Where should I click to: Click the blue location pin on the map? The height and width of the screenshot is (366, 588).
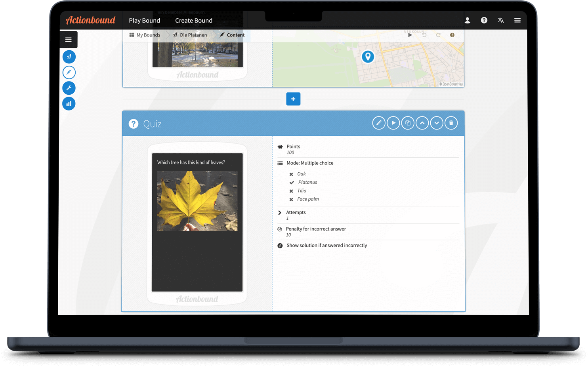368,56
